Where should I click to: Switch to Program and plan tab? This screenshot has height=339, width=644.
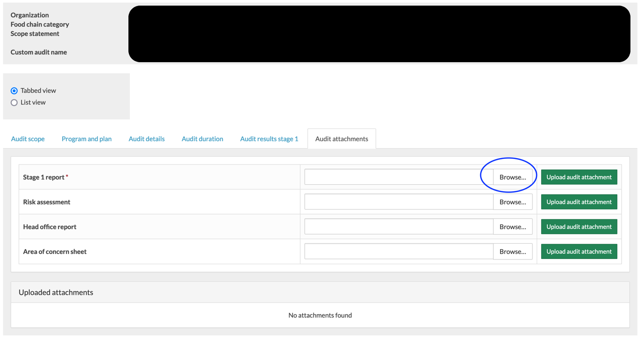pos(86,139)
